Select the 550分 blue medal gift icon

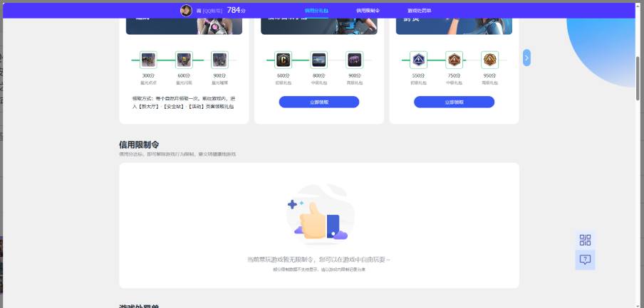pos(418,60)
